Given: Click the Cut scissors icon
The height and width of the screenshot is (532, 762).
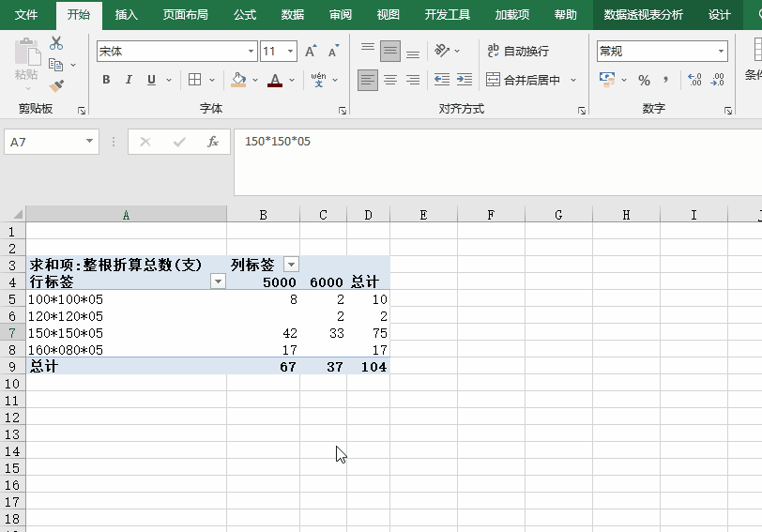Looking at the screenshot, I should [56, 43].
